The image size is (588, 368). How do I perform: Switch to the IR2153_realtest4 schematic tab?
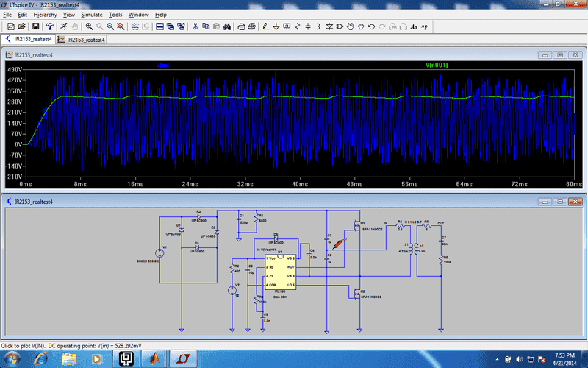(x=29, y=39)
